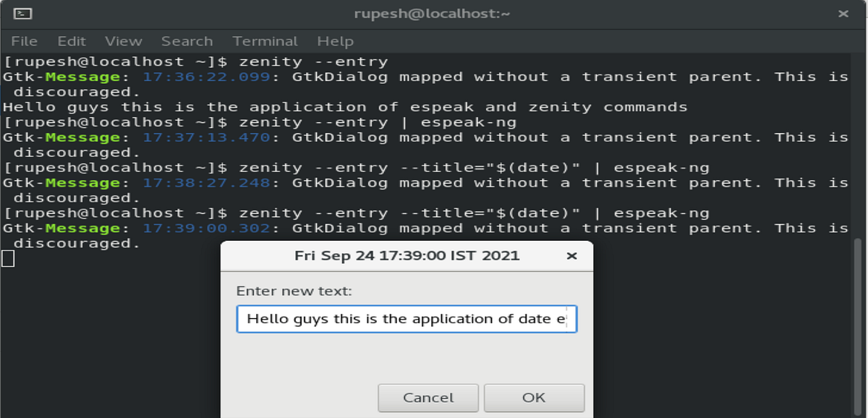
Task: Select the dialog title showing Fri Sep 24
Action: point(407,255)
